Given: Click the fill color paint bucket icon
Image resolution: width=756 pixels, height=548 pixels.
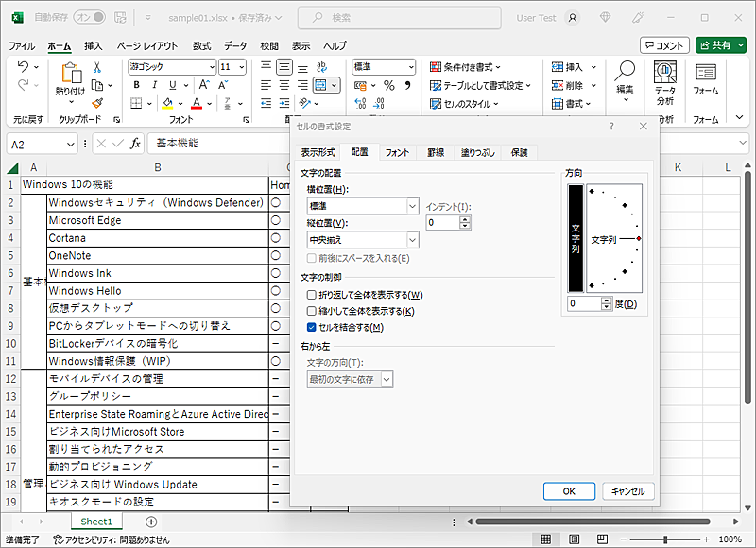Looking at the screenshot, I should [x=167, y=103].
